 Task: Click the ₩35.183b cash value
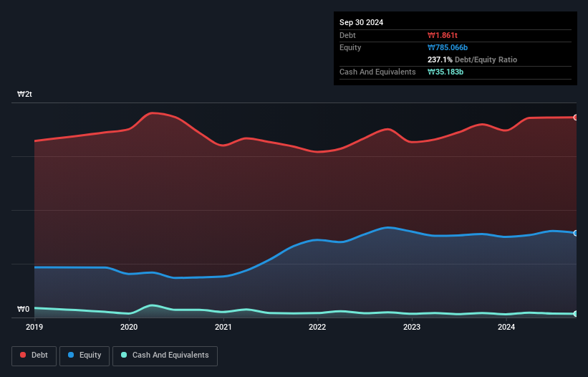(x=445, y=72)
